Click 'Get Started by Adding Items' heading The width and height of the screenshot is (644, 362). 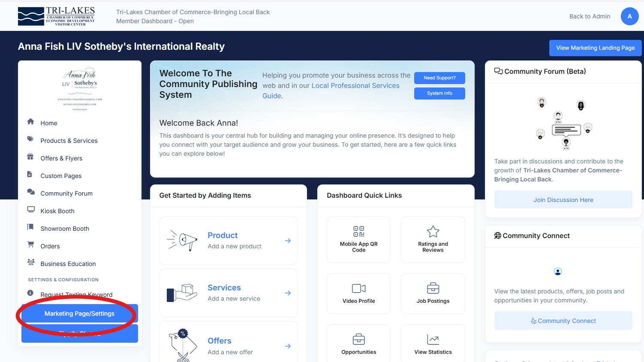pos(205,196)
